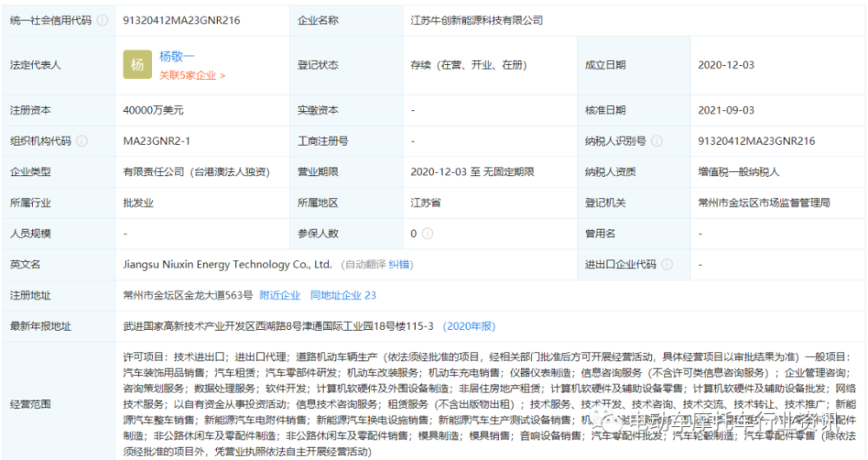868x460 pixels.
Task: Select credit code 91320412MA23GNR216 beside 统一社会信用代码
Action: coord(181,21)
